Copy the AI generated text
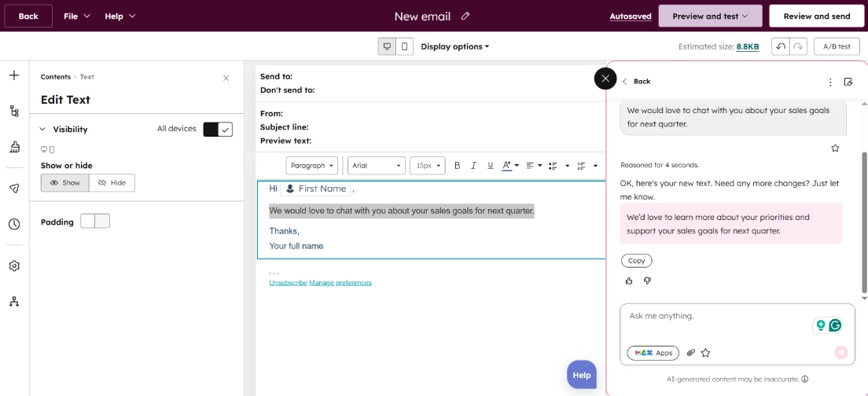 [637, 261]
